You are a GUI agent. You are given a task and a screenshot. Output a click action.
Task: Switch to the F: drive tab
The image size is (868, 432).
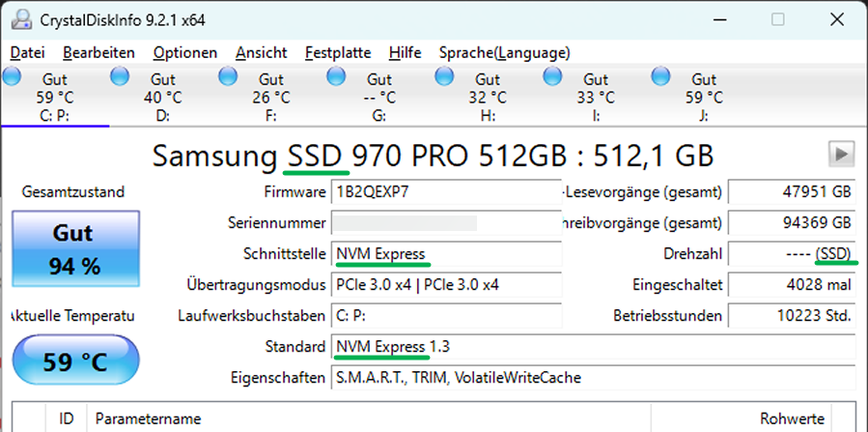pos(271,98)
